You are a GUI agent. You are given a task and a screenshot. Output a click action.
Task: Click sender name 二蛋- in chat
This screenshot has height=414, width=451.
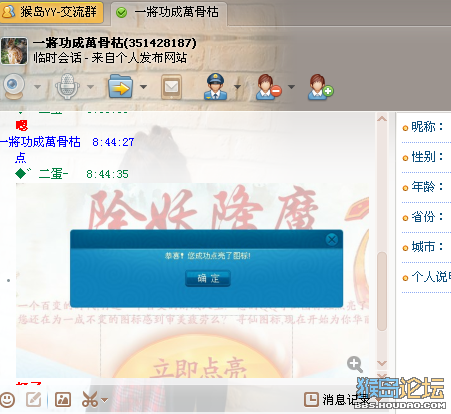click(x=53, y=174)
